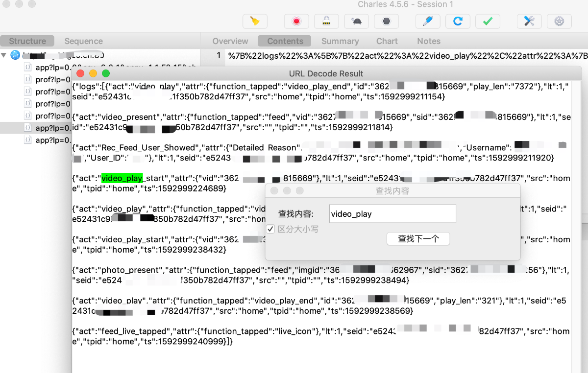Screen dimensions: 588x373
Task: Open Tools wrench icon in toolbar
Action: 529,22
